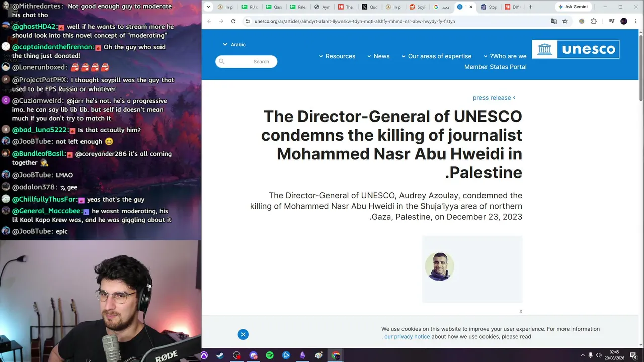This screenshot has height=362, width=644.
Task: Click chat username @ProjectPatPHX
Action: (40, 80)
